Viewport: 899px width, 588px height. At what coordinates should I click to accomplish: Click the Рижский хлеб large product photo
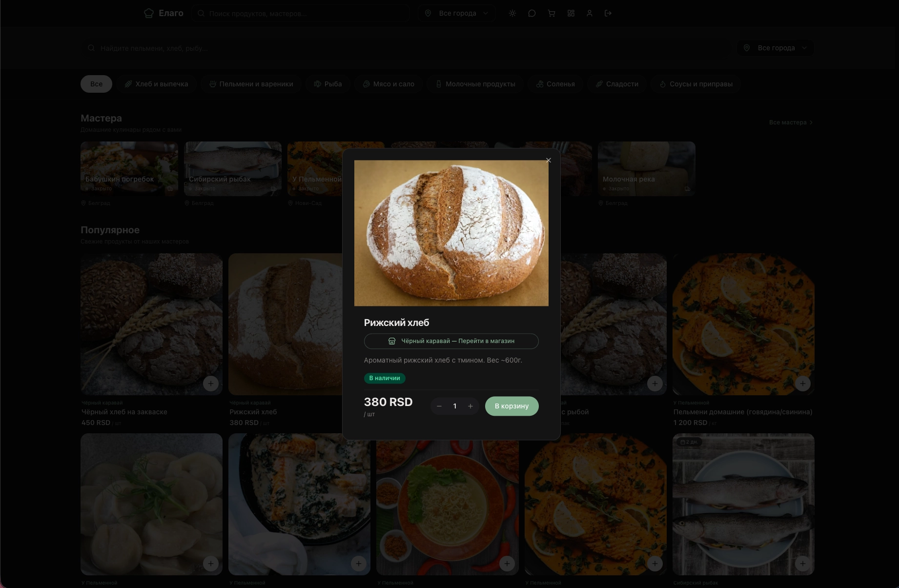[451, 233]
